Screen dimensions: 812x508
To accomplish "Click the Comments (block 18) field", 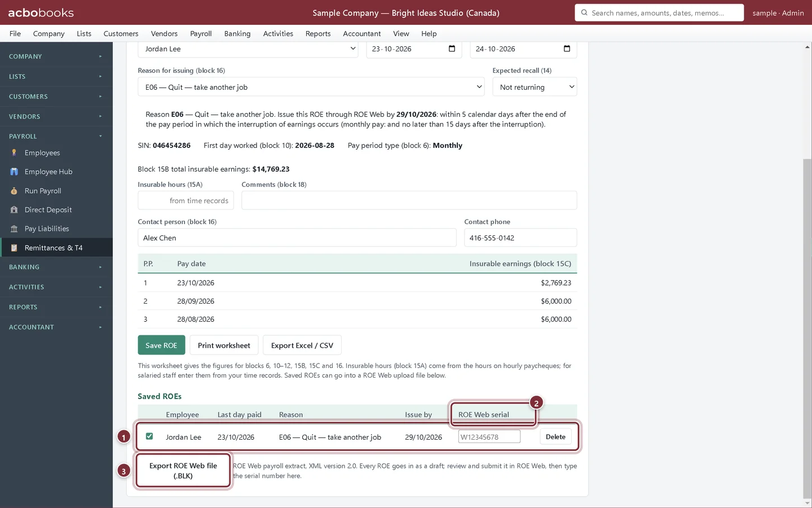I will 409,200.
